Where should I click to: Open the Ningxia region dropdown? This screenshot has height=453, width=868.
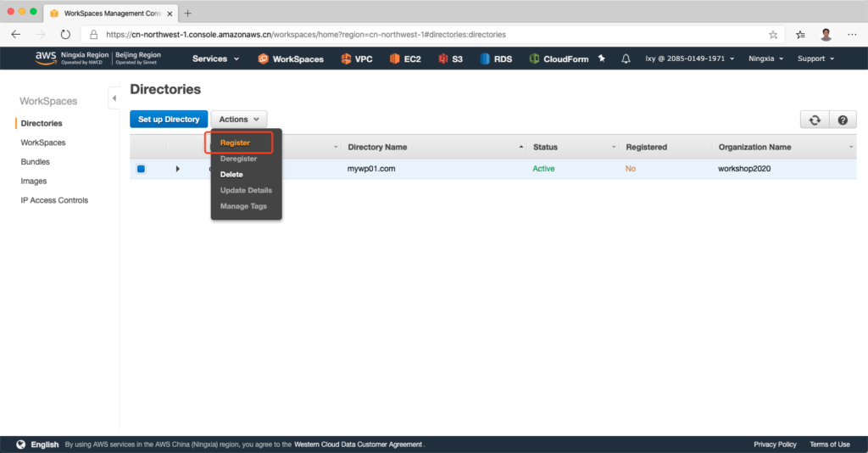pos(765,59)
